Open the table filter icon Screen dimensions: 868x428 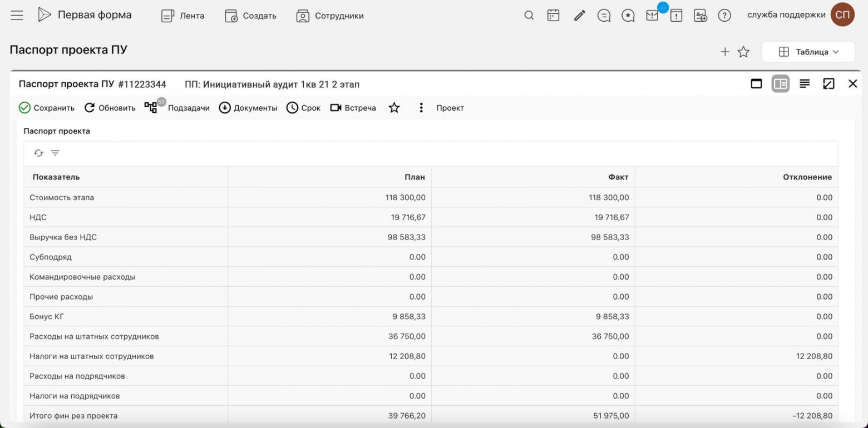[x=55, y=153]
